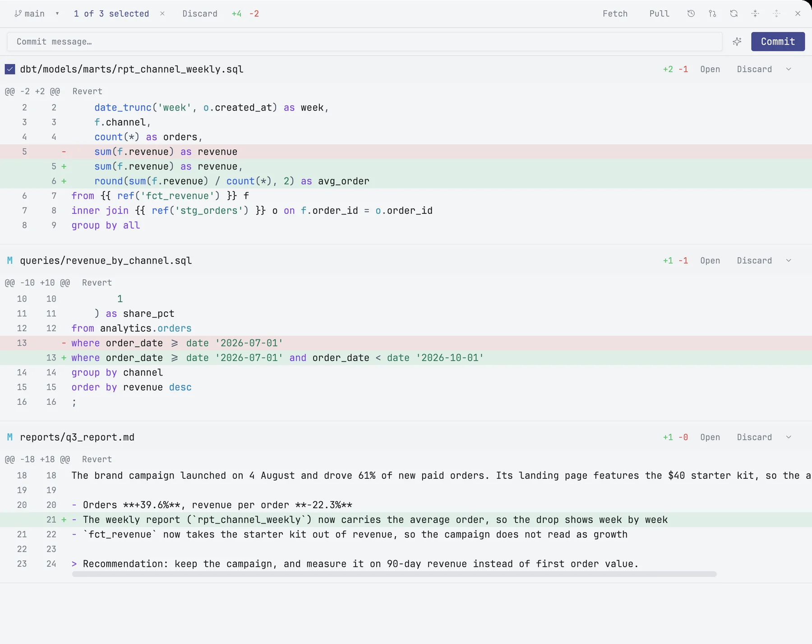
Task: Click line 'from {{ ref('fct_revenue') }} f'
Action: pyautogui.click(x=406, y=196)
